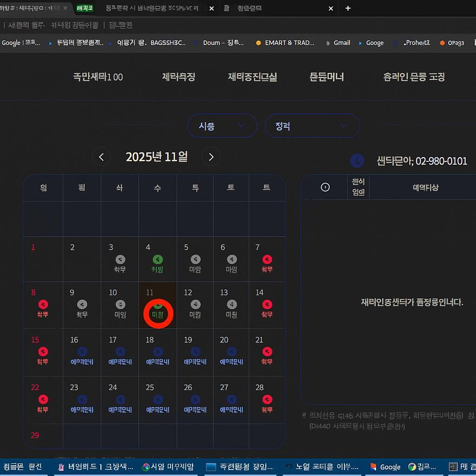Screen dimensions: 476x476
Task: Open the 제러즉징 navigation menu item
Action: [178, 77]
